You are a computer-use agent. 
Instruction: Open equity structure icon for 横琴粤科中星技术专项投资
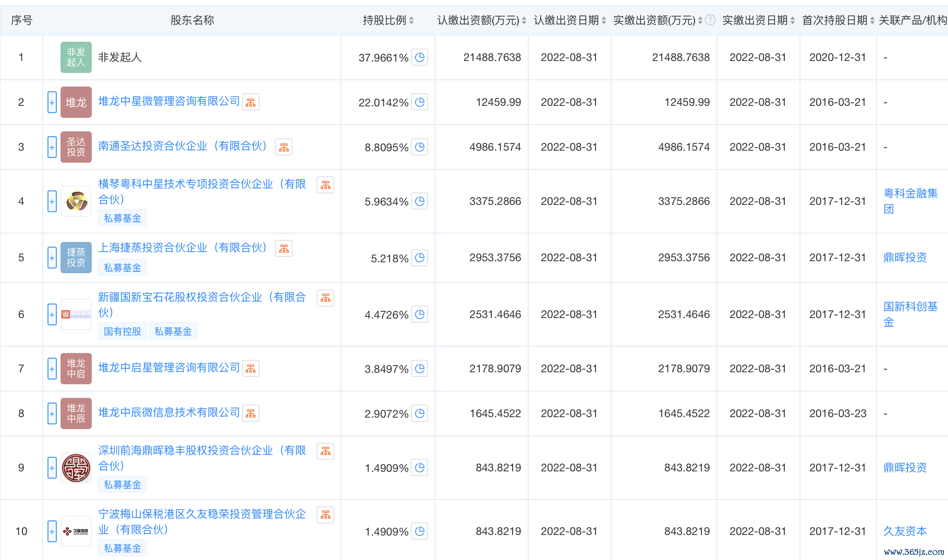[325, 185]
